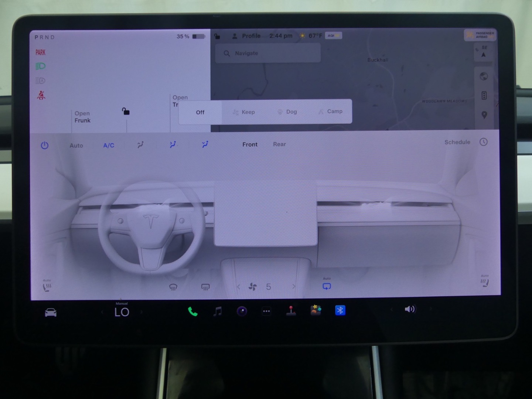This screenshot has height=399, width=532.
Task: Click the Navigate search field
Action: [x=268, y=53]
